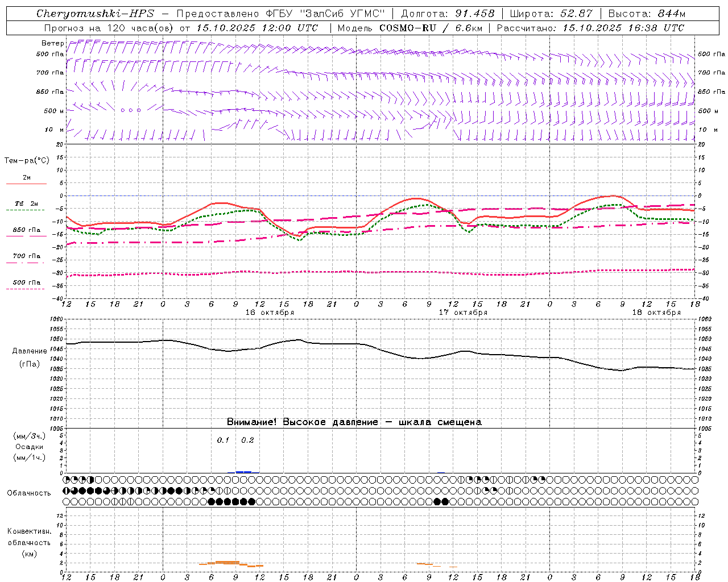728x582 pixels.
Task: Click the (гПа) pressure unit label
Action: tap(29, 364)
